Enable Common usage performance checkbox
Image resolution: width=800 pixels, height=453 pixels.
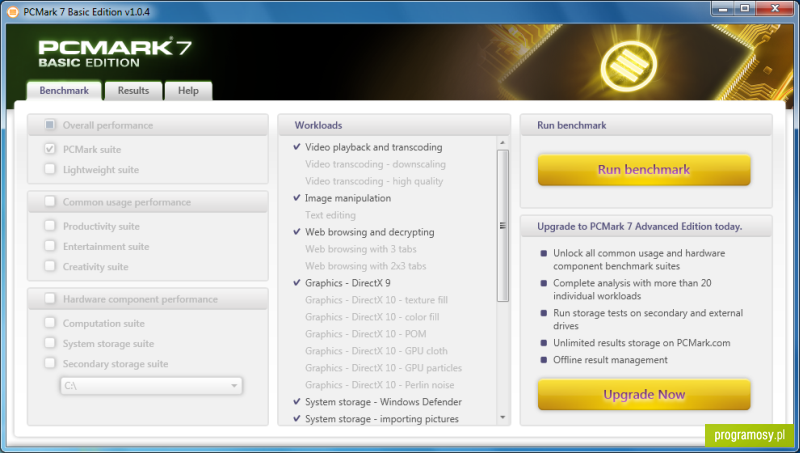click(x=49, y=202)
